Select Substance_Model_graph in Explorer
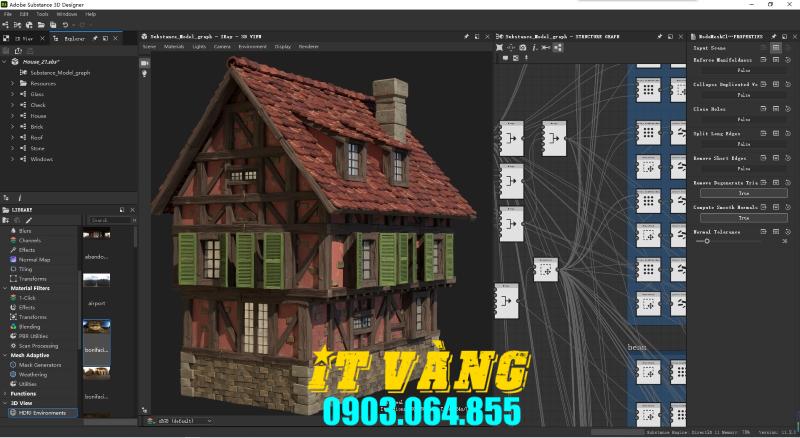 tap(60, 72)
